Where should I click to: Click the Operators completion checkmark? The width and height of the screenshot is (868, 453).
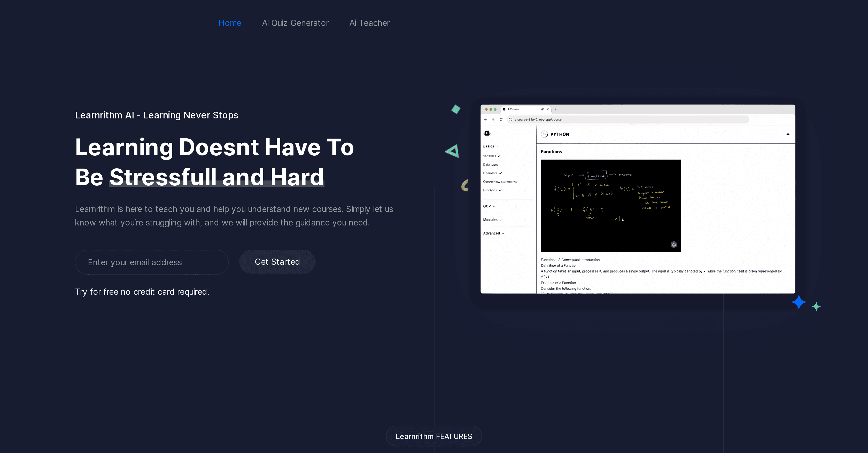(501, 173)
